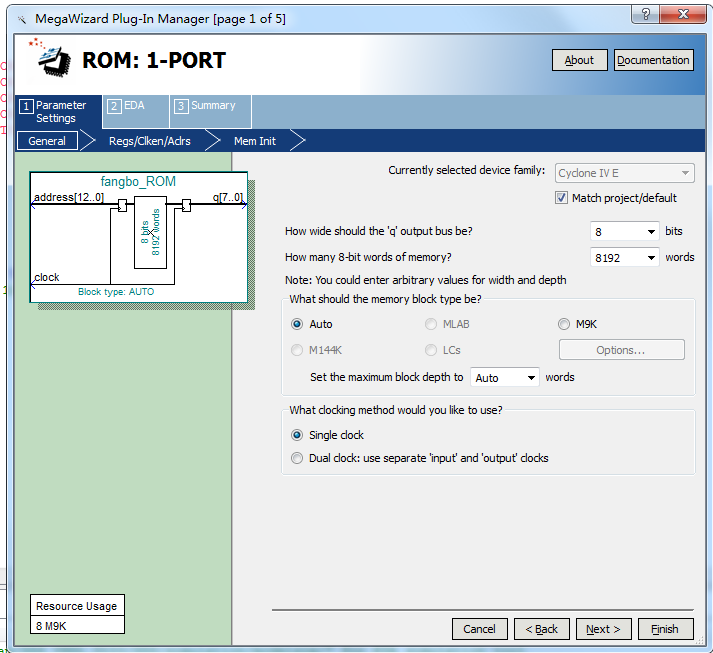Switch to the Parameter Settings tab
The width and height of the screenshot is (713, 653).
click(x=58, y=111)
